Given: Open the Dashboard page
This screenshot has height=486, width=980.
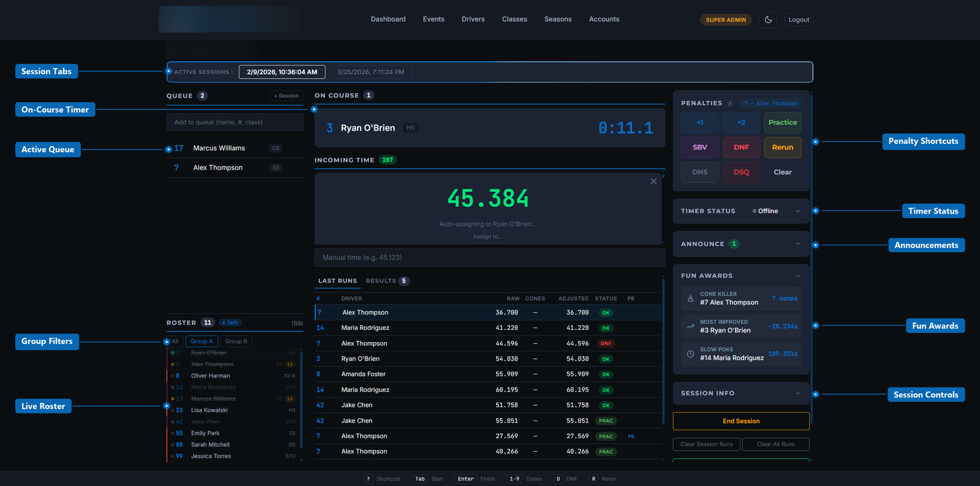Looking at the screenshot, I should [x=388, y=20].
